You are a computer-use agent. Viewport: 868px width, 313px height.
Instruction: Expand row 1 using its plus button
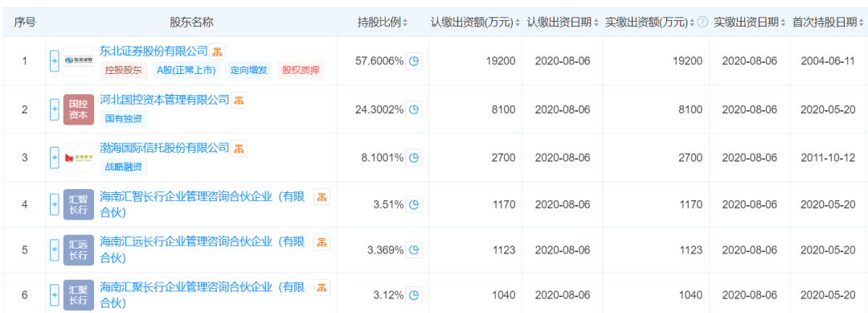point(55,61)
